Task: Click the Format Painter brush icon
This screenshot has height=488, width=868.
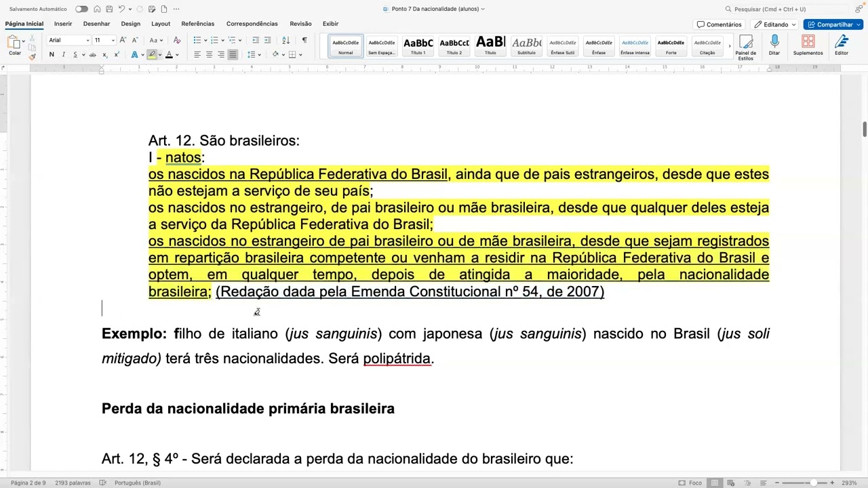Action: 32,56
